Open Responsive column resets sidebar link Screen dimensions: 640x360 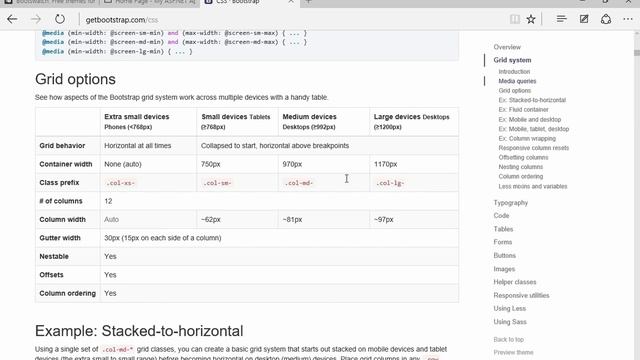click(533, 148)
